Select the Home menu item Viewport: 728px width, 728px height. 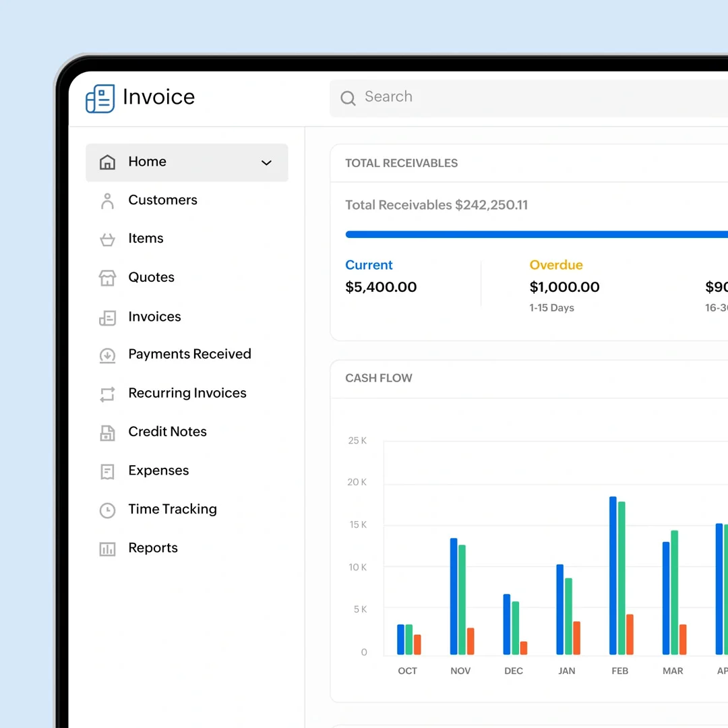(x=147, y=162)
